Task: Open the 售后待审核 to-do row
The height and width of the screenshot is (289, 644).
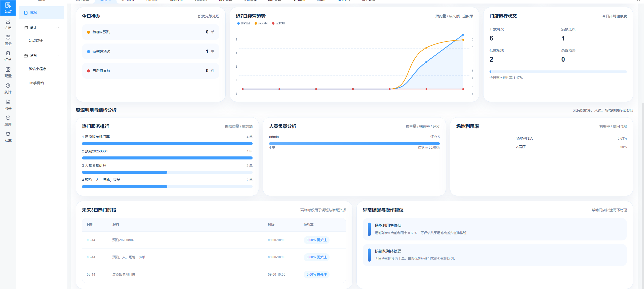Action: coord(150,71)
